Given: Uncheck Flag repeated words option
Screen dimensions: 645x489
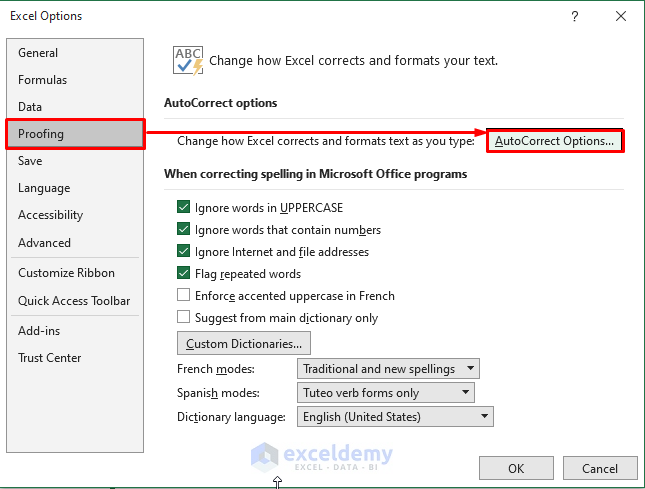Looking at the screenshot, I should pos(184,274).
